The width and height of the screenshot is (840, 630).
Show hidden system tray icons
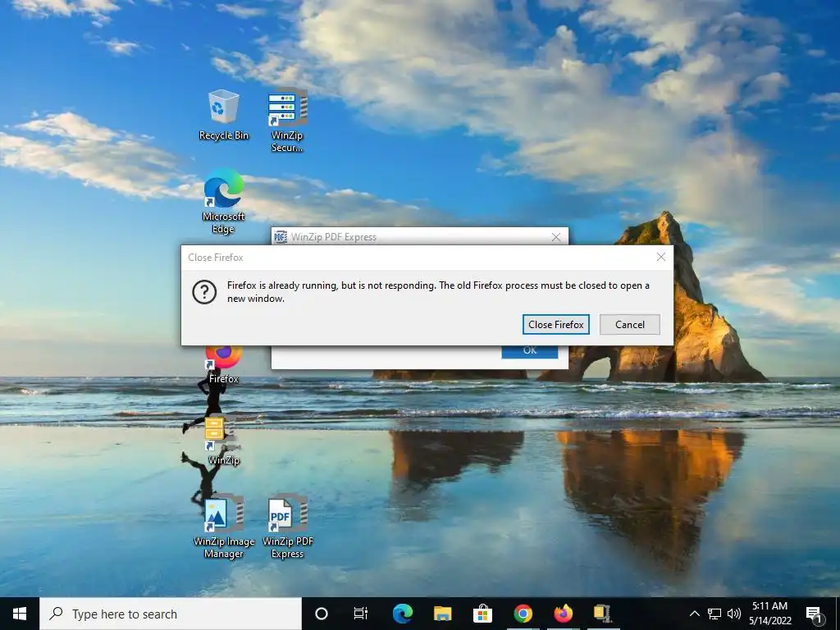tap(694, 614)
